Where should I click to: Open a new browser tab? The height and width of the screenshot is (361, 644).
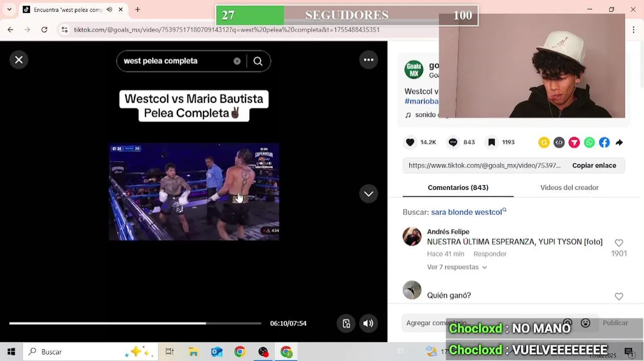tap(137, 10)
